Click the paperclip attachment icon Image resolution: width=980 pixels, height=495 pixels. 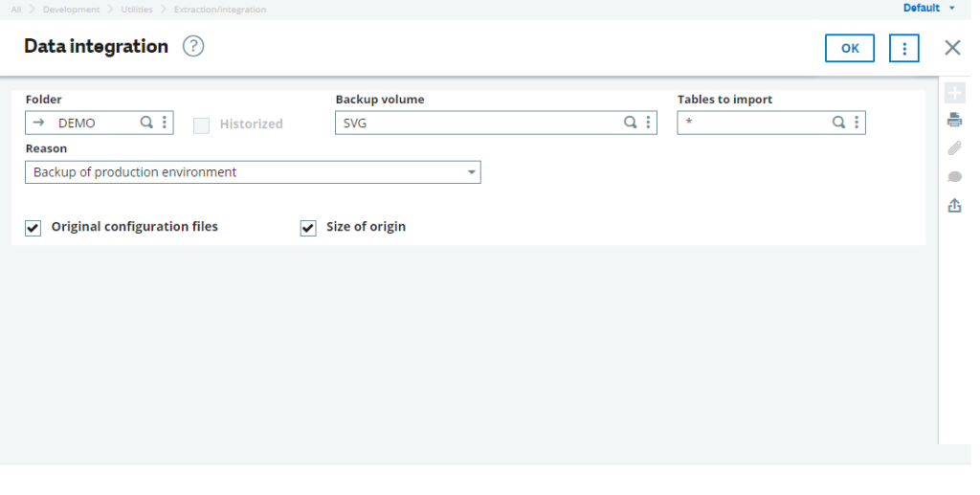click(x=954, y=148)
